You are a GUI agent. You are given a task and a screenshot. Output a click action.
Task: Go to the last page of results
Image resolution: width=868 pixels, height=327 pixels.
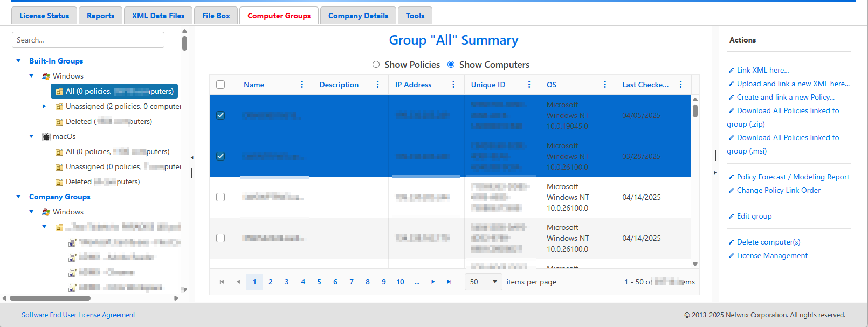click(449, 282)
